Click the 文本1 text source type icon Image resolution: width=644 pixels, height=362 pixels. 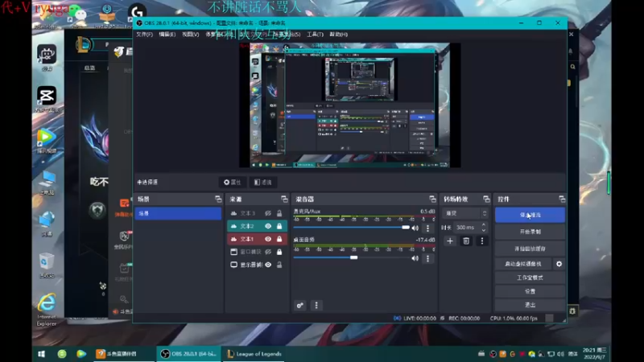[x=233, y=239]
